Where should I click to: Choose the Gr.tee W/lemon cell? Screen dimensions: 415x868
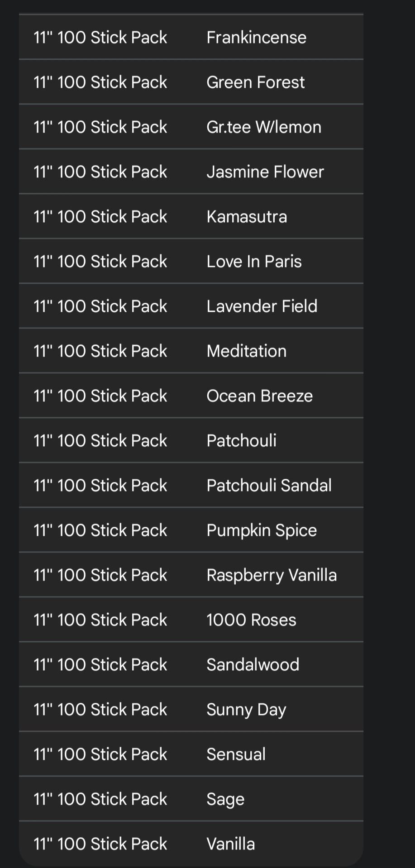click(263, 127)
